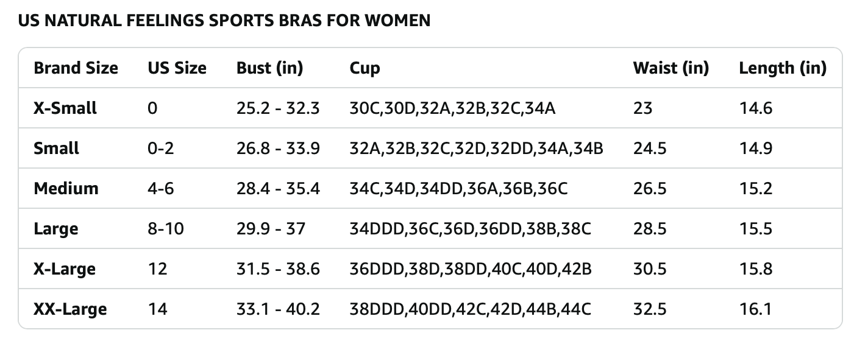
Task: Click the Length (in) column header
Action: click(783, 68)
